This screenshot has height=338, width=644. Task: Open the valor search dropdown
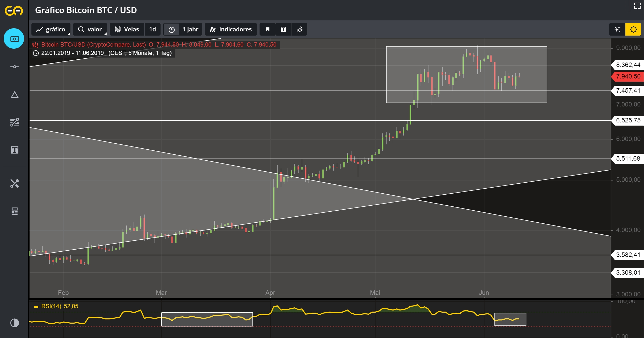click(90, 29)
